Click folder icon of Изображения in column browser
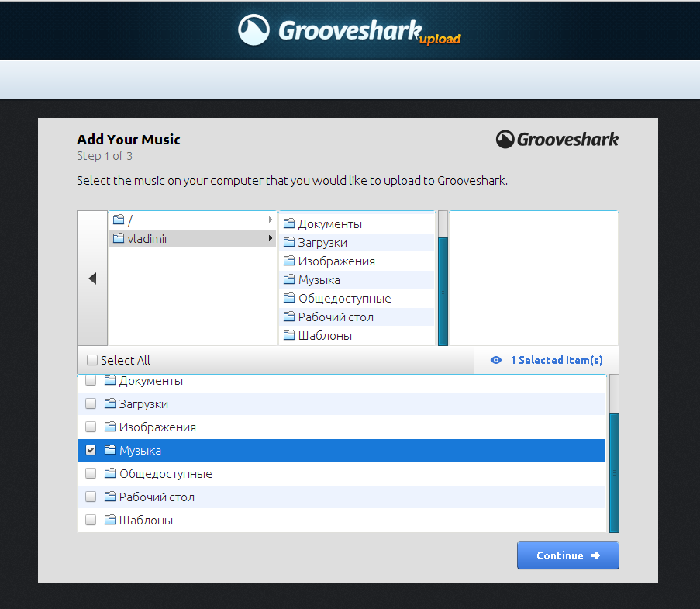 (289, 261)
